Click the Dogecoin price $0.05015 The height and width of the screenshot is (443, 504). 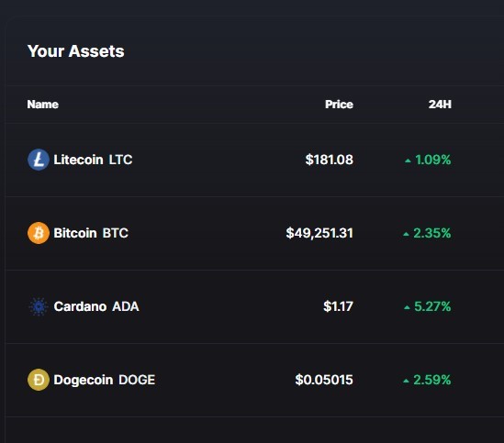click(x=324, y=380)
